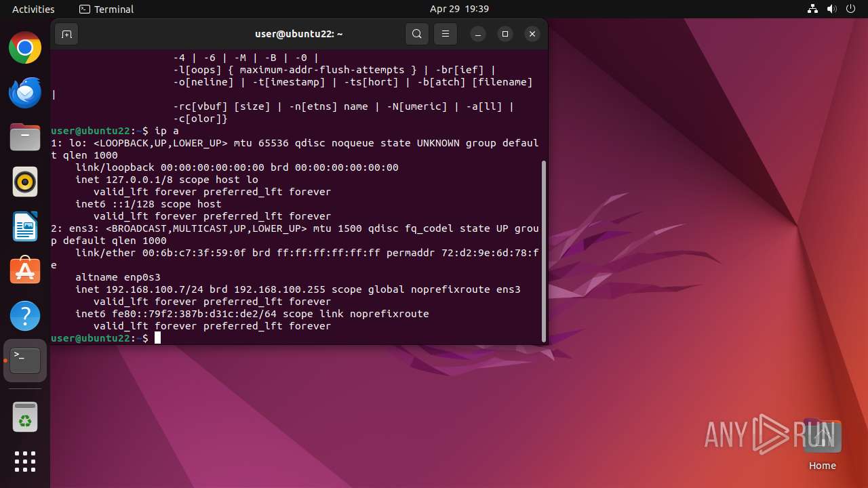Viewport: 868px width, 488px height.
Task: Click the IP address 192.168.100.7/24
Action: pos(155,289)
